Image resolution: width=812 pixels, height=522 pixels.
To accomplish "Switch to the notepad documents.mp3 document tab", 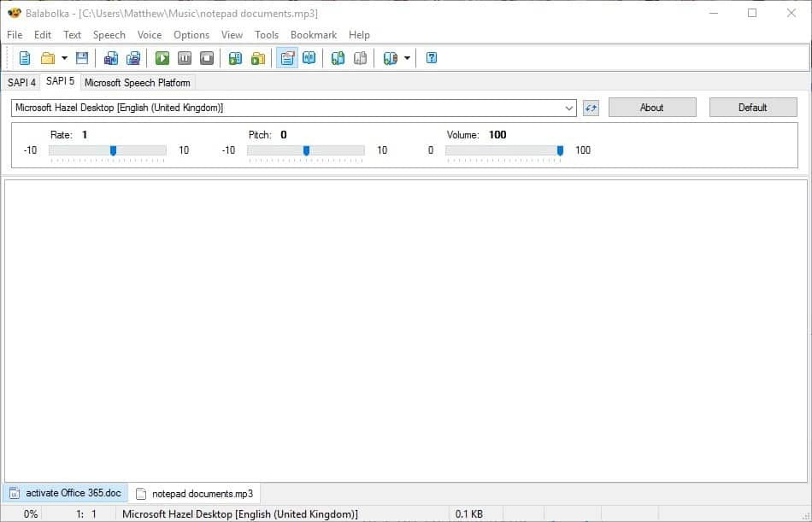I will pos(195,494).
